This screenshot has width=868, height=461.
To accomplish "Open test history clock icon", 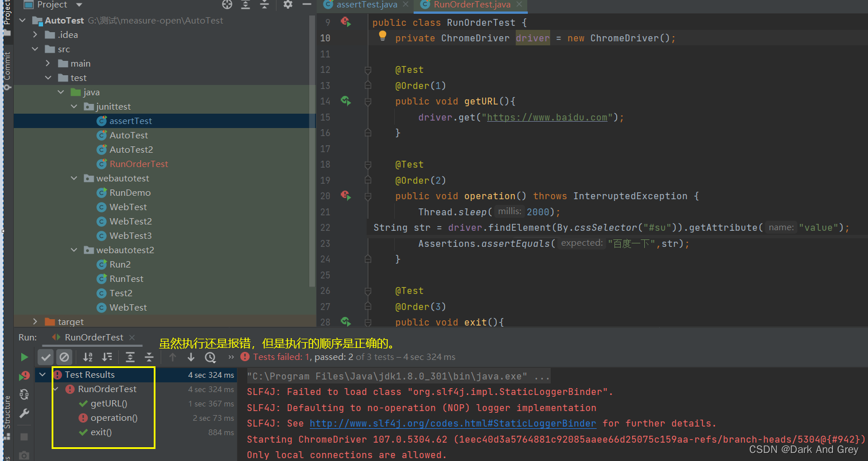I will pos(211,357).
